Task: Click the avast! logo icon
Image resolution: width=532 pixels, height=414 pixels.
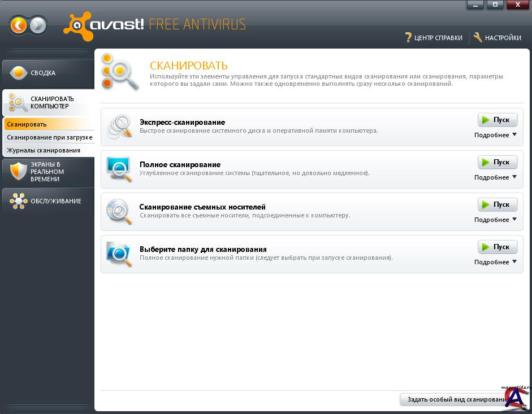Action: pyautogui.click(x=79, y=25)
